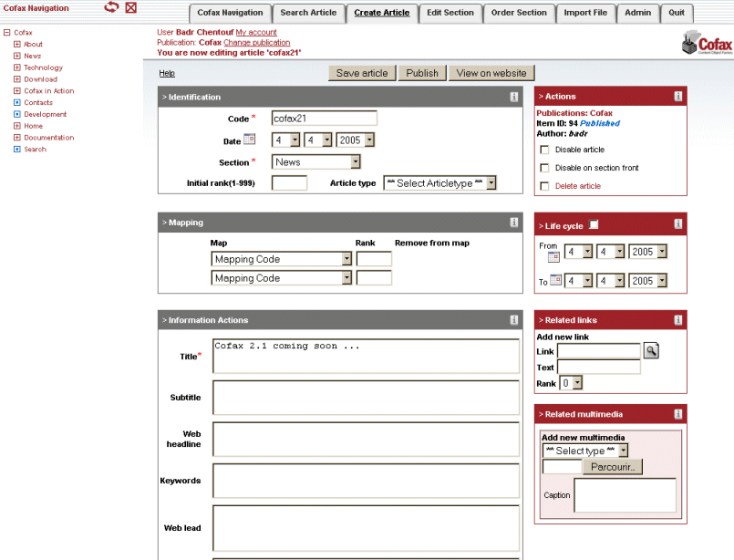The image size is (734, 560).
Task: Open info icon in Identification panel header
Action: [514, 97]
